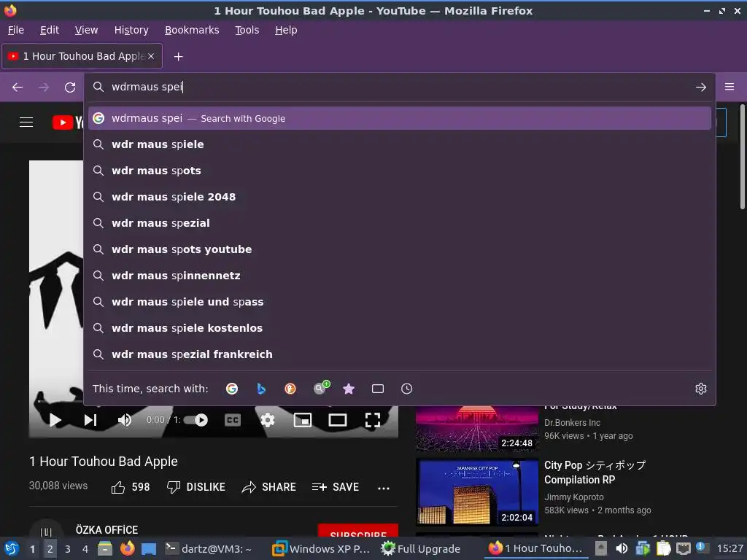Make the video full screen

[373, 420]
